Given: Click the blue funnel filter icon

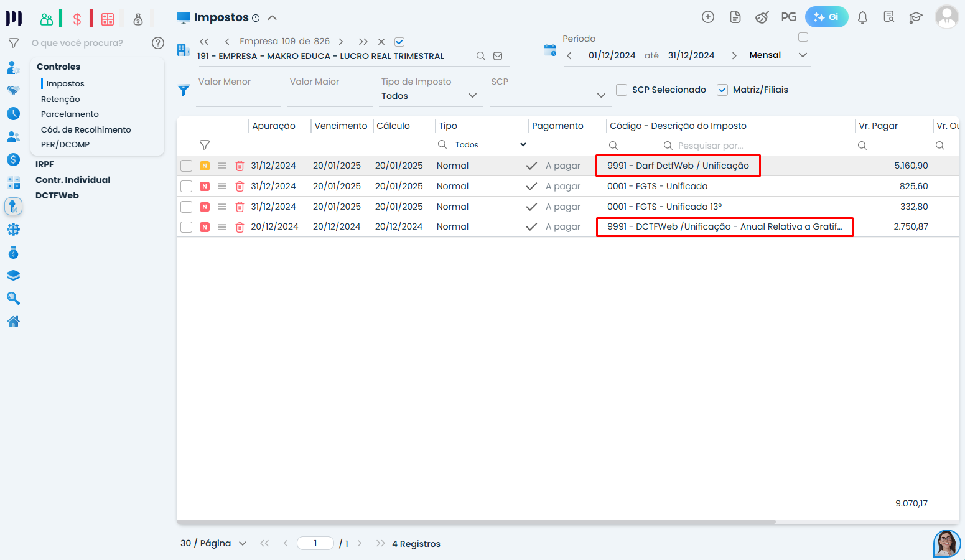Looking at the screenshot, I should pos(184,90).
